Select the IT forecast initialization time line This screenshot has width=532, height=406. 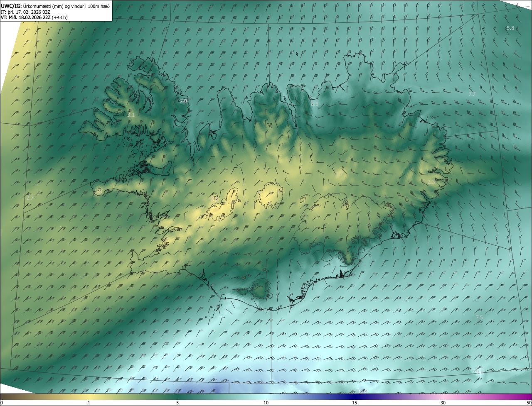[25, 12]
